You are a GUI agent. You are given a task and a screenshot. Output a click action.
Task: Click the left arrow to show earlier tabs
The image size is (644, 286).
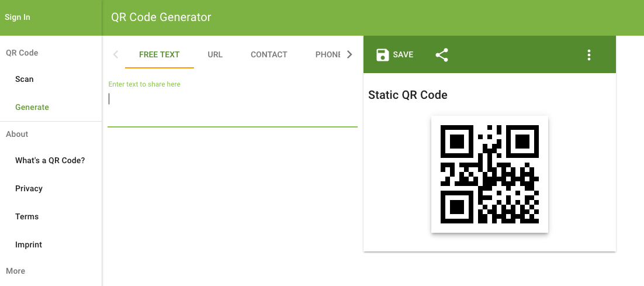click(116, 54)
